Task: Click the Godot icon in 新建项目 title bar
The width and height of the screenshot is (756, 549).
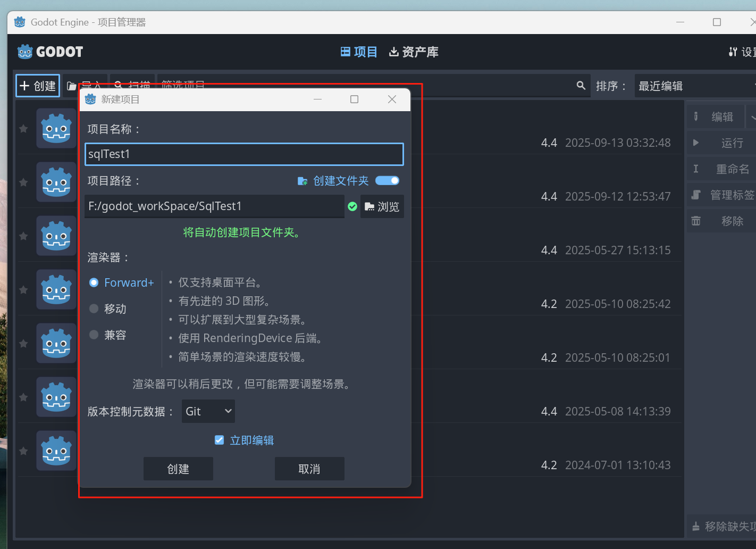Action: 90,99
